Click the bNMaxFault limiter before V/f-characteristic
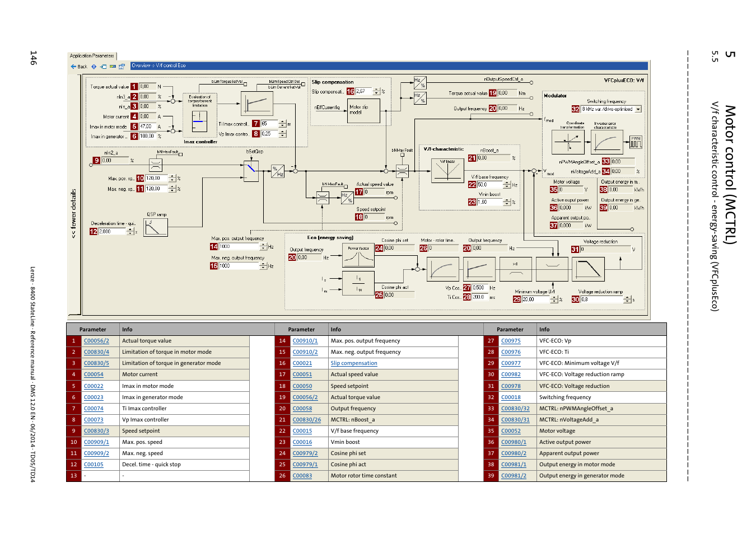 tap(402, 171)
